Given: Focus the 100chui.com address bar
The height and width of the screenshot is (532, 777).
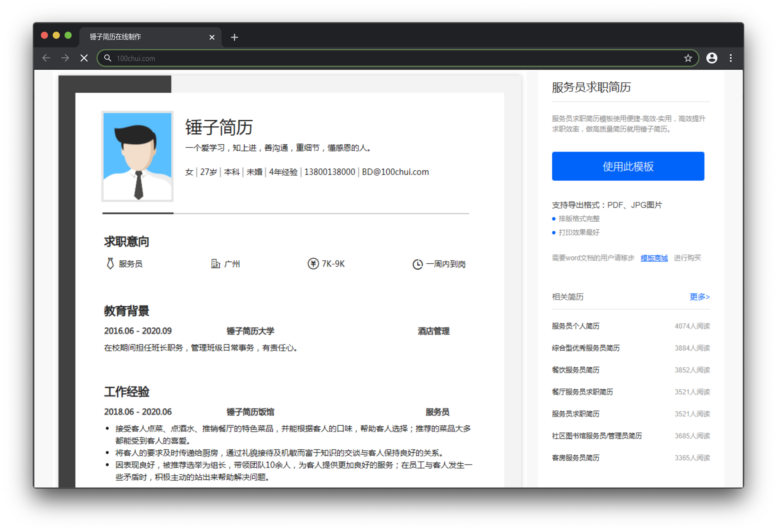Looking at the screenshot, I should click(398, 58).
